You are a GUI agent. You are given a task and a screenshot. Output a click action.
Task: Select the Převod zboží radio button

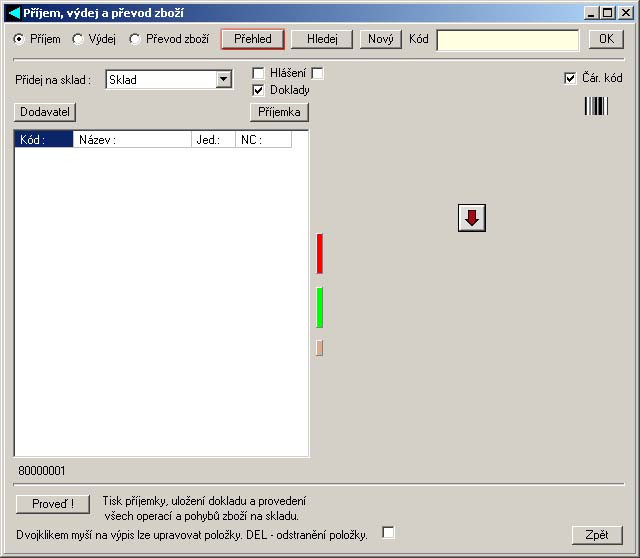(135, 39)
